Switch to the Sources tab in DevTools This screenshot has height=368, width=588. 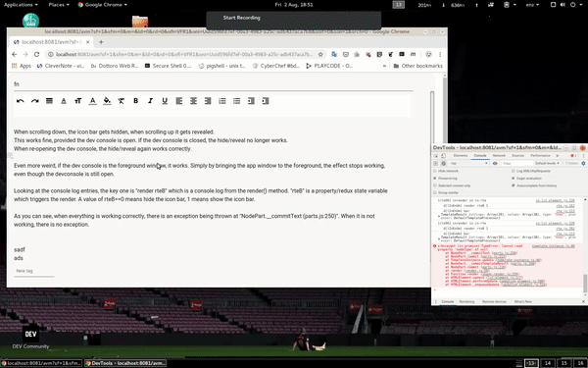coord(517,155)
